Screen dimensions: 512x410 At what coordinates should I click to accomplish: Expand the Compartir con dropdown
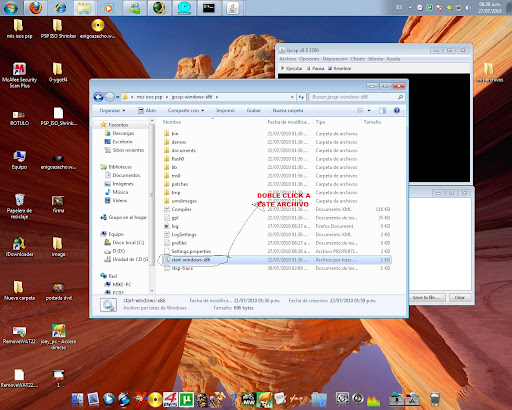tap(186, 110)
